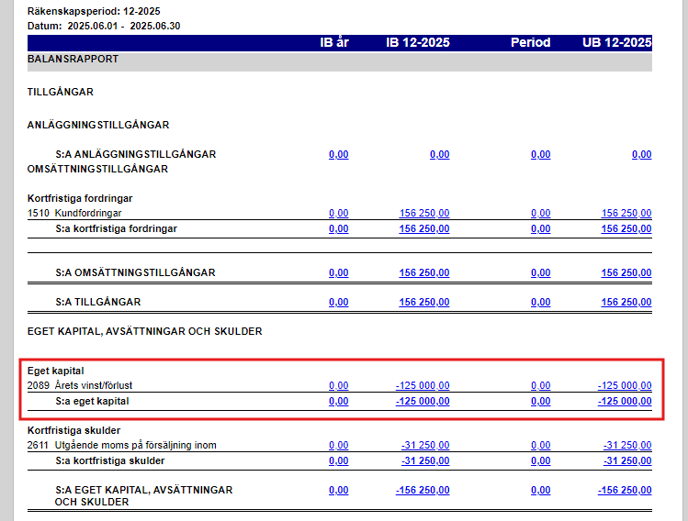Click IB år value for S:A OMSÄTTNINGSTILLGÅNGAR
Screen dimensions: 688x521
coord(338,273)
